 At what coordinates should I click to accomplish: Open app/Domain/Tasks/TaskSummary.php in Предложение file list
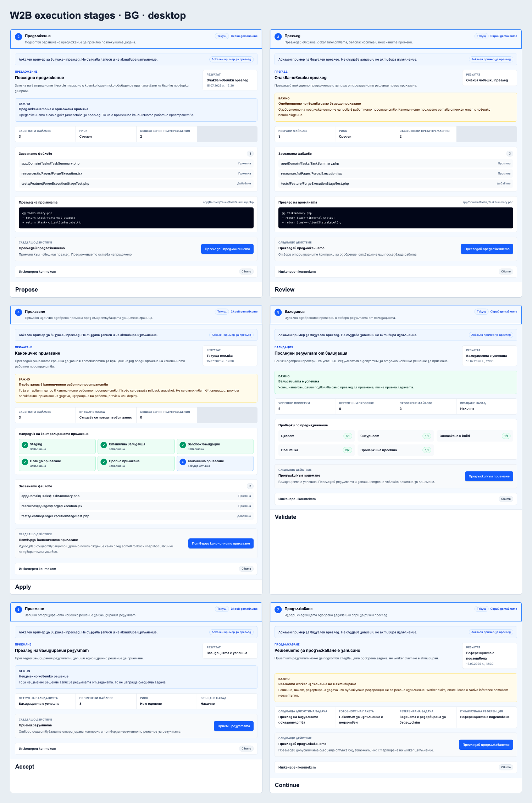tap(136, 164)
